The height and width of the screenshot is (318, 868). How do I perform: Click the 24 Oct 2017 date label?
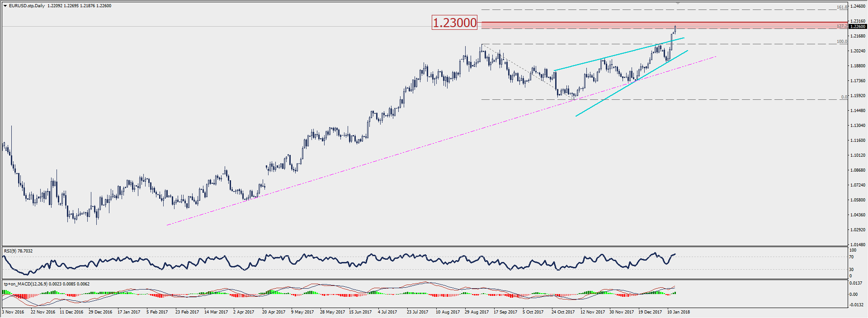pos(563,312)
